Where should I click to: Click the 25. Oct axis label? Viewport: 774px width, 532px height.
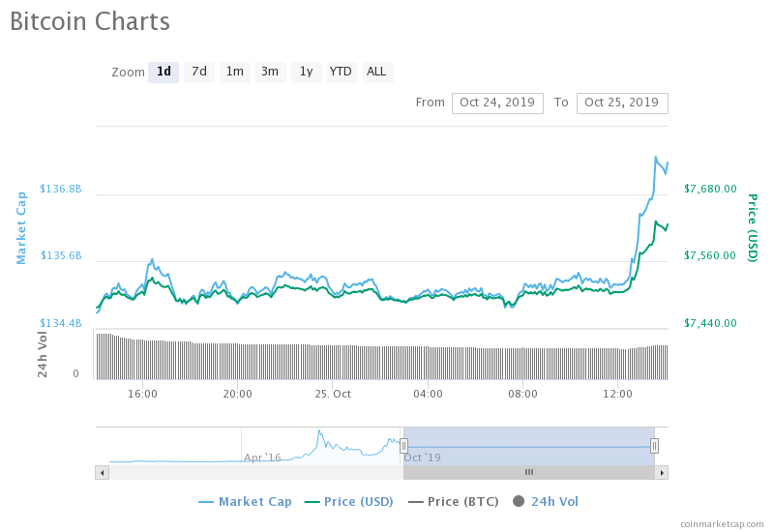coord(333,395)
